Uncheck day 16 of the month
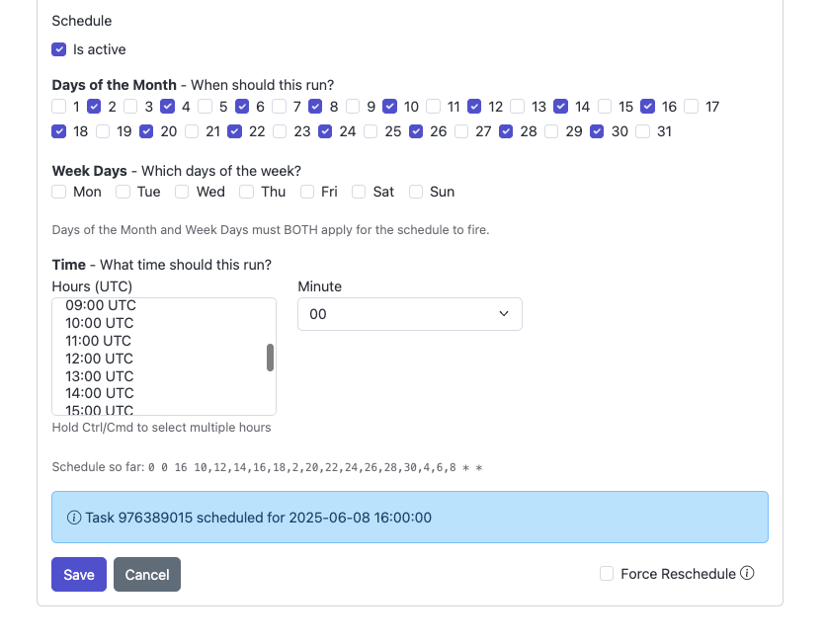This screenshot has width=825, height=644. (x=648, y=107)
